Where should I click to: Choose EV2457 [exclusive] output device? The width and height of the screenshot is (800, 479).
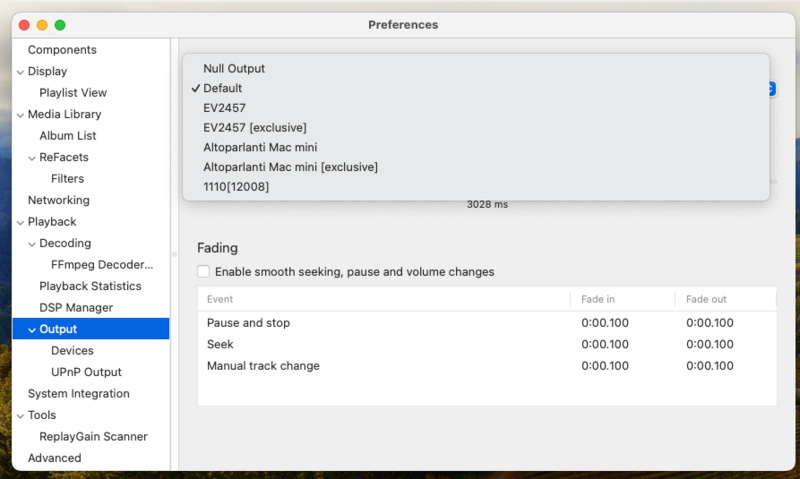(x=254, y=127)
